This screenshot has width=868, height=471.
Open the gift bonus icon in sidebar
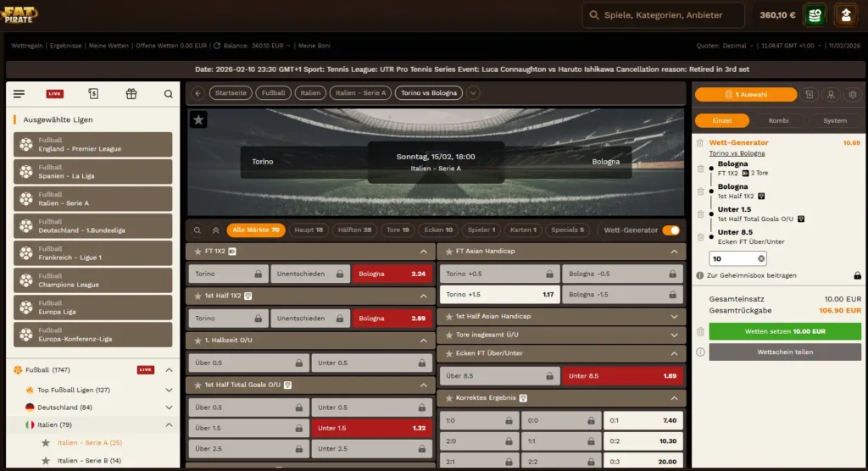[131, 94]
